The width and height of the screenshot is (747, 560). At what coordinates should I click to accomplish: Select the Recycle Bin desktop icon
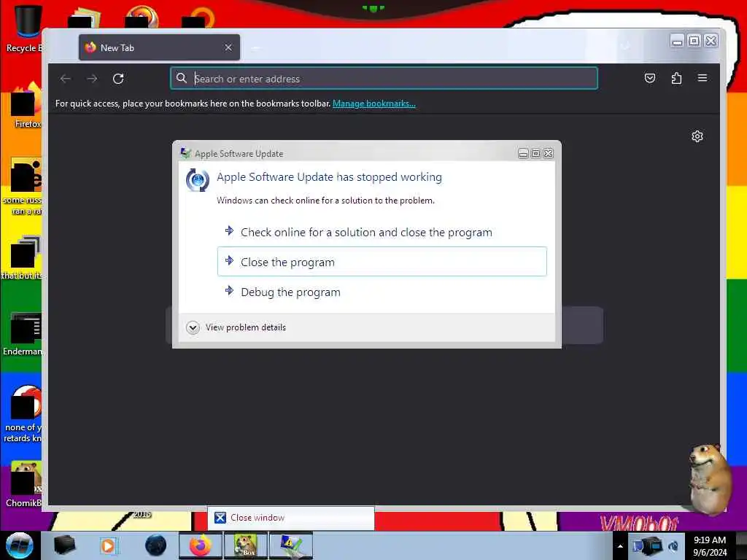tap(24, 28)
